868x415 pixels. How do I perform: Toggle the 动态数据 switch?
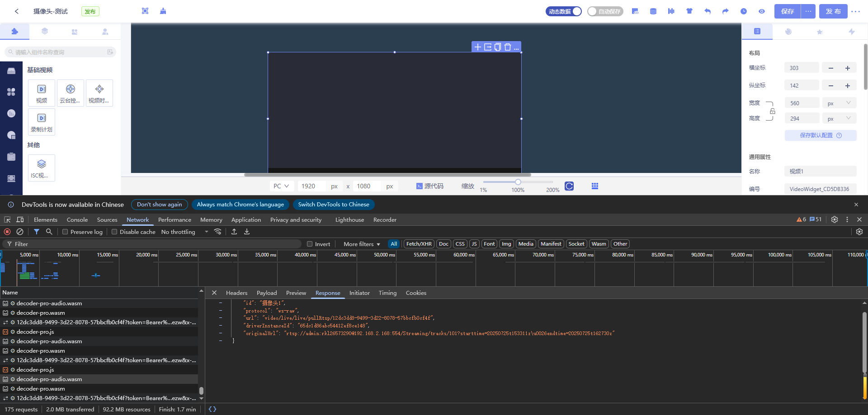point(564,11)
